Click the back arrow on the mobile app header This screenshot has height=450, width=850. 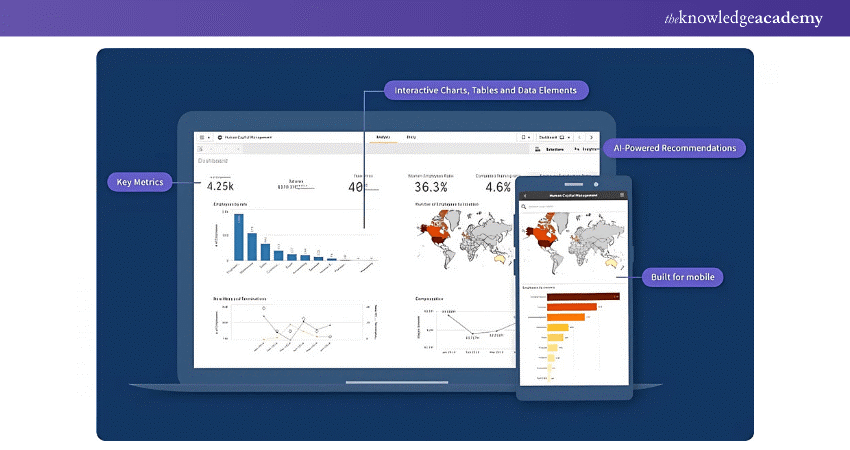click(525, 195)
